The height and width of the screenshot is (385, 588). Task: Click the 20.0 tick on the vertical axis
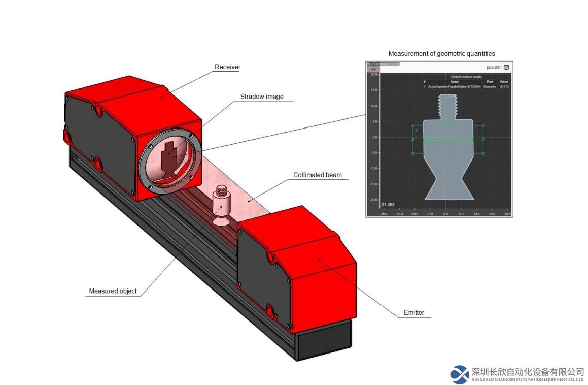click(x=374, y=74)
